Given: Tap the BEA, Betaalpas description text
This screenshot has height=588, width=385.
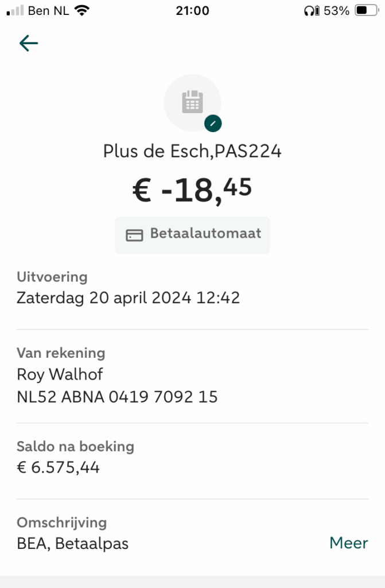Looking at the screenshot, I should [72, 543].
